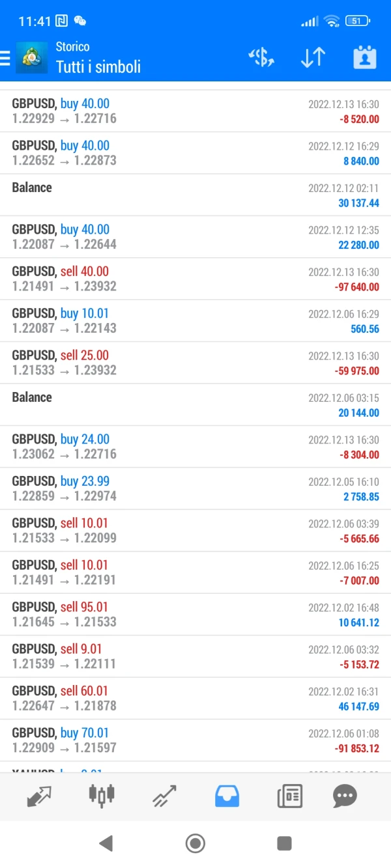Viewport: 391px width, 868px height.
Task: Open the symbol filter currency icon
Action: [x=261, y=58]
